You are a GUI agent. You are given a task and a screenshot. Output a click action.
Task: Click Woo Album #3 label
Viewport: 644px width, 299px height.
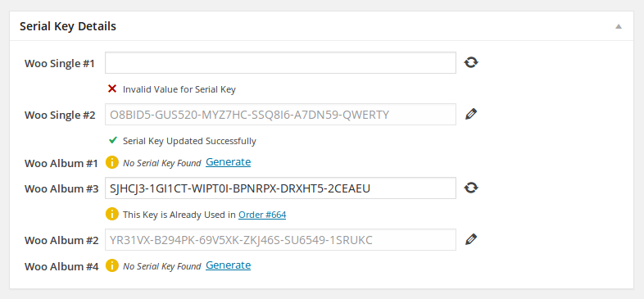coord(61,189)
